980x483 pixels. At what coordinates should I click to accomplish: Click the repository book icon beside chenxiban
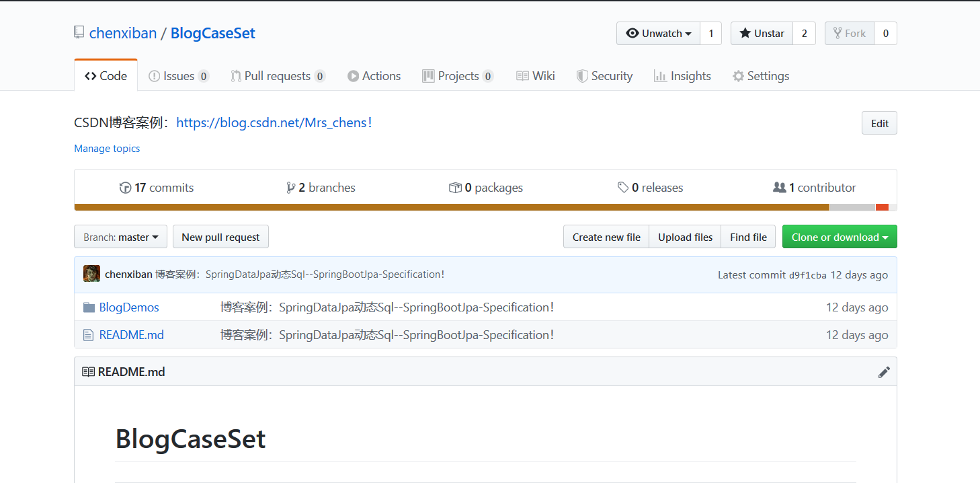(x=79, y=32)
